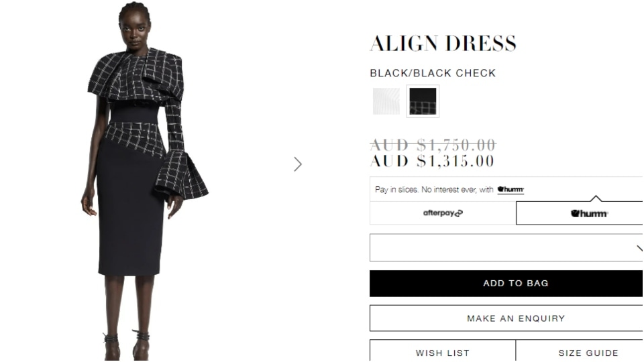
Task: Click the flared sleeve detail on the photo
Action: point(181,174)
